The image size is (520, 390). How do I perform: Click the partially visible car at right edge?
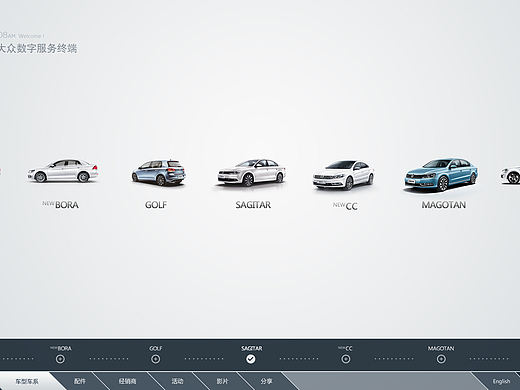510,175
